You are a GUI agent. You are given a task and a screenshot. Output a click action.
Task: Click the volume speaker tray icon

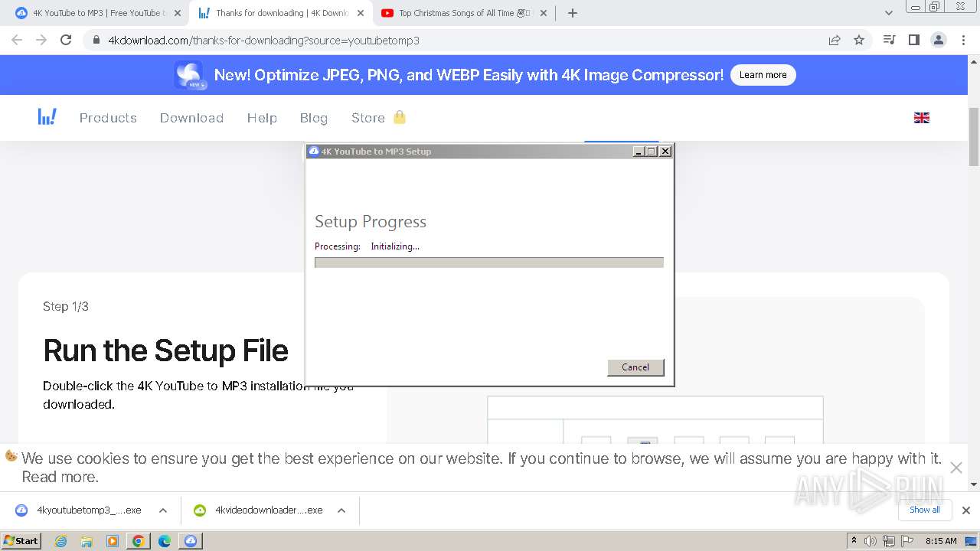coord(871,541)
